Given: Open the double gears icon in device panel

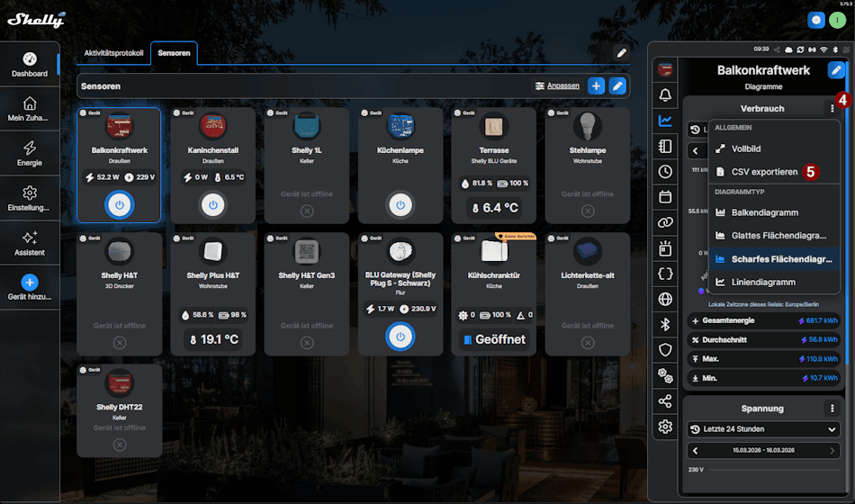Looking at the screenshot, I should (x=665, y=375).
